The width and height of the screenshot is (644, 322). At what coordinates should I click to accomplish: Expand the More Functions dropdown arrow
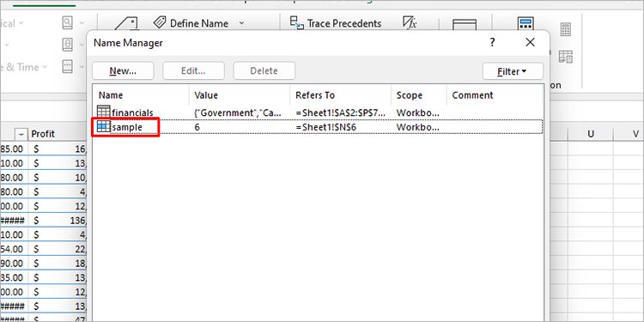coord(82,66)
